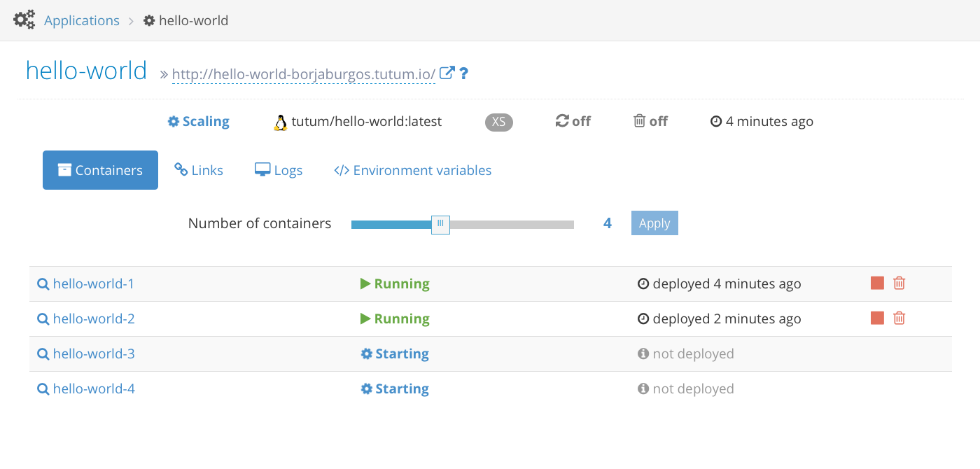980x469 pixels.
Task: Click the XS container size badge
Action: pyautogui.click(x=499, y=122)
